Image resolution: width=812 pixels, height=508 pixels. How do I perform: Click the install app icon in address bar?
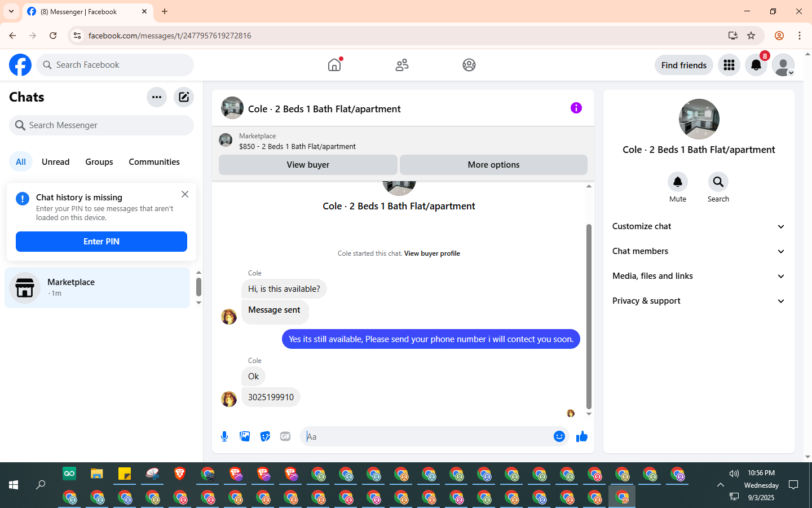point(733,36)
